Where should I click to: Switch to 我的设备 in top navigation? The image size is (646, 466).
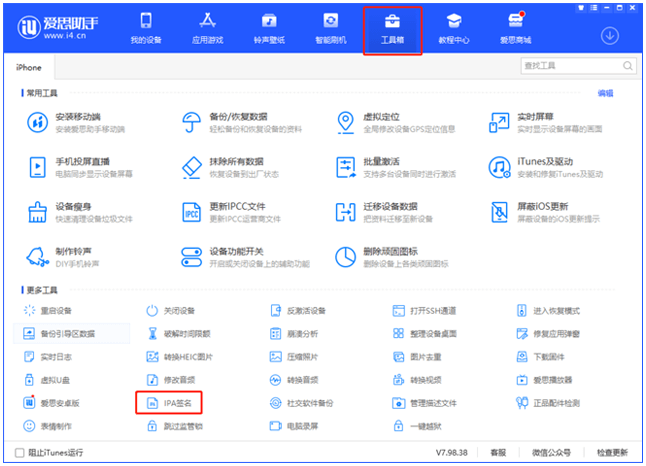[x=146, y=29]
